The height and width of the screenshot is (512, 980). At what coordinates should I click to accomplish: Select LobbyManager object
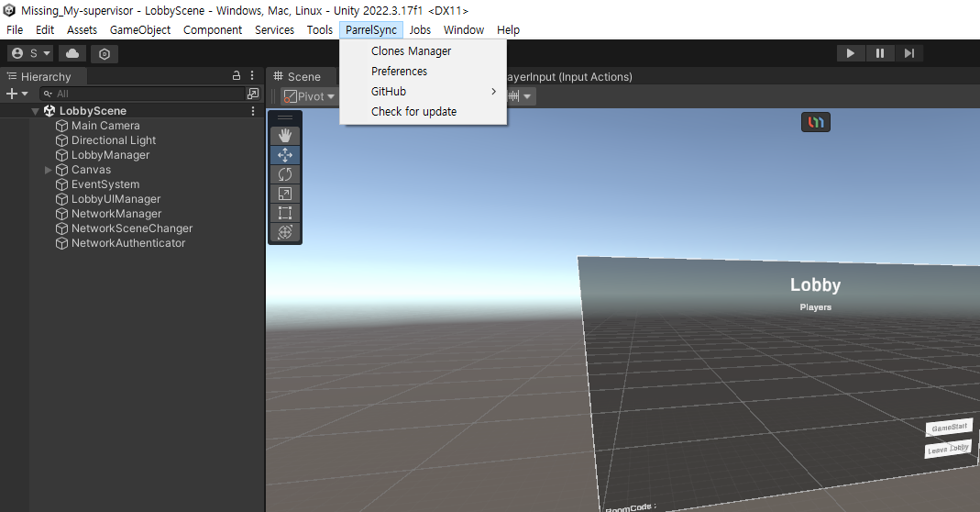[x=111, y=155]
